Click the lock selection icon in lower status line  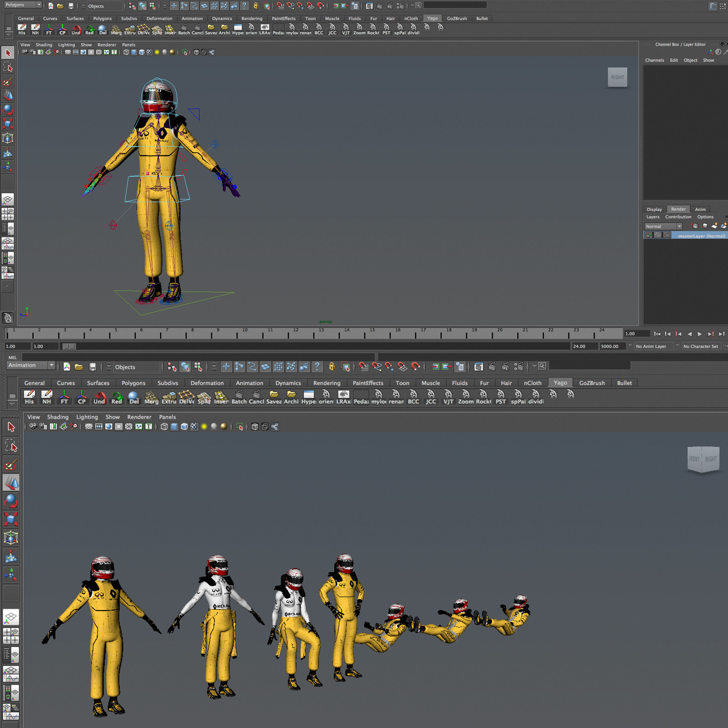pos(332,367)
